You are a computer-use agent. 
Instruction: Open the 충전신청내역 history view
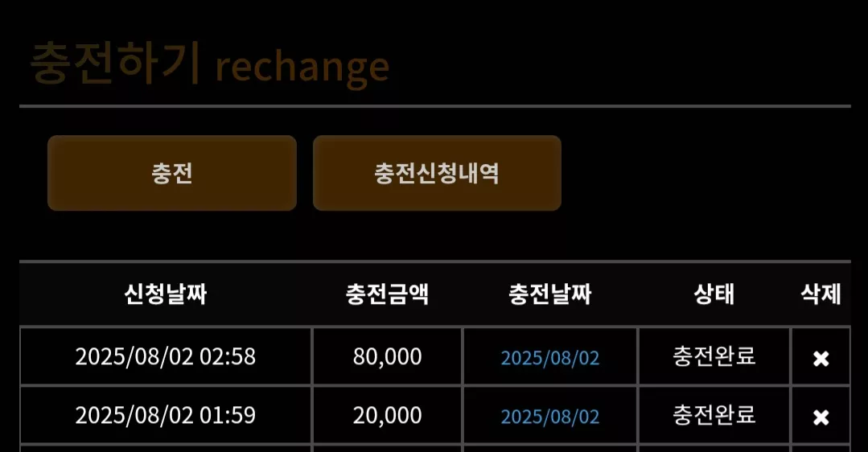click(x=438, y=173)
